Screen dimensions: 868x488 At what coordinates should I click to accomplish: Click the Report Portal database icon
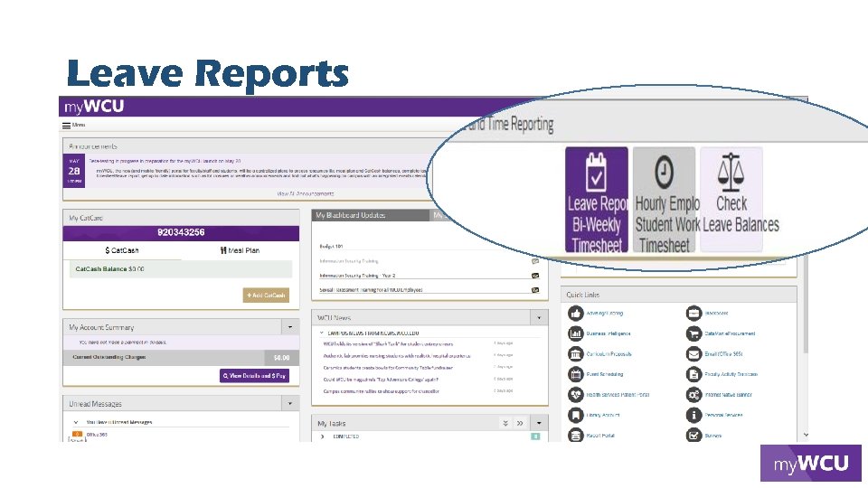(576, 436)
